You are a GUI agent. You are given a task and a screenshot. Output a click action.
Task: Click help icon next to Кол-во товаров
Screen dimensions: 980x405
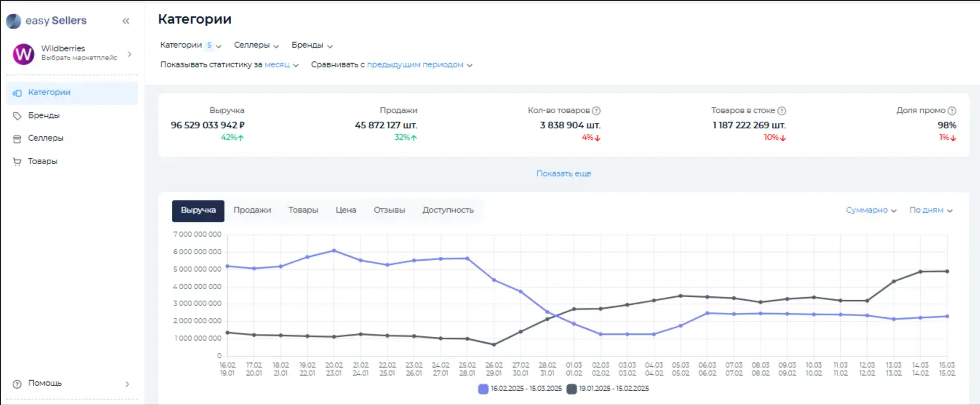click(x=596, y=111)
